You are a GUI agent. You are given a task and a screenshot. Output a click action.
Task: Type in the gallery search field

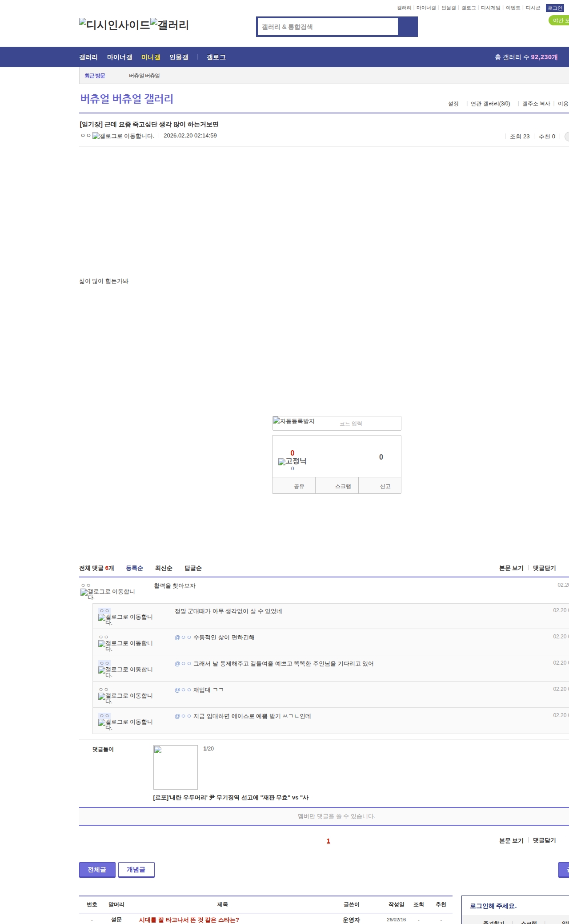(328, 27)
